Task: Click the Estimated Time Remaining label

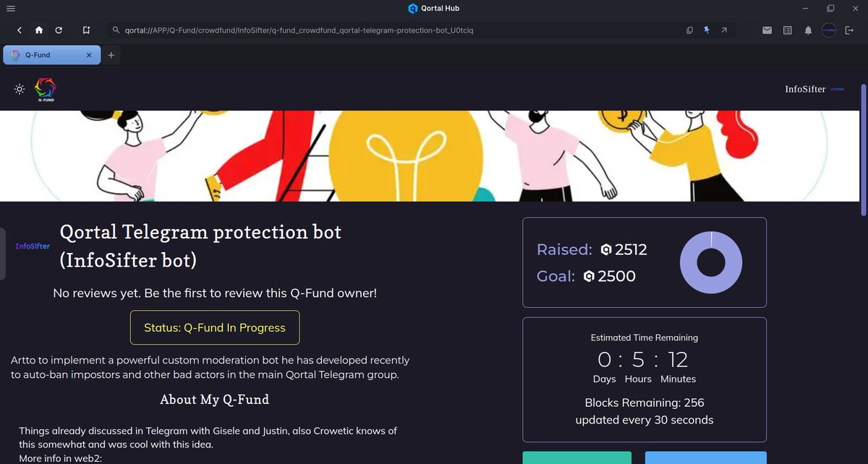Action: click(644, 338)
